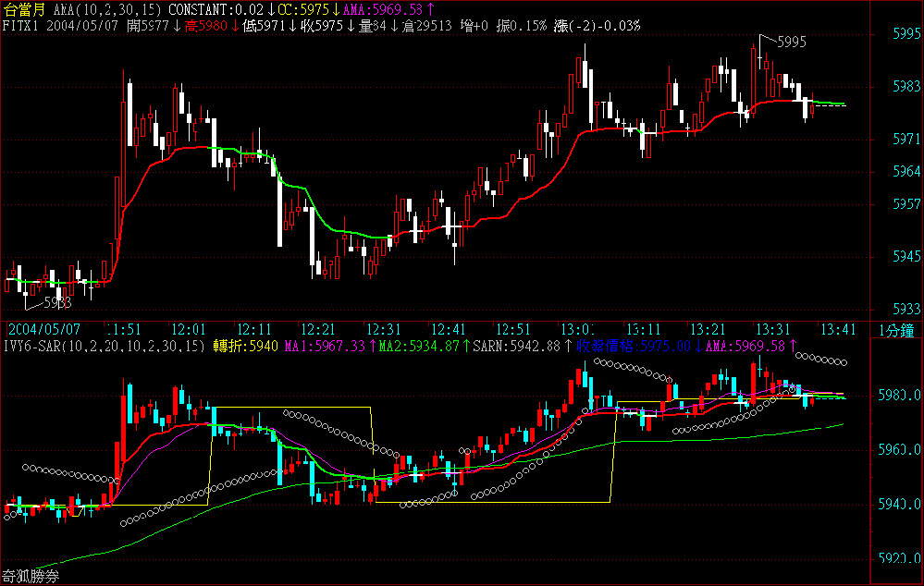Click the 1分鐘 period label

(x=896, y=330)
